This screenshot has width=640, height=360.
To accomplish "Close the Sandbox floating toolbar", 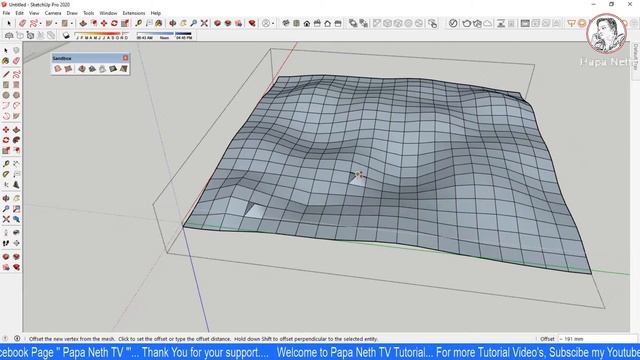I will coord(125,58).
